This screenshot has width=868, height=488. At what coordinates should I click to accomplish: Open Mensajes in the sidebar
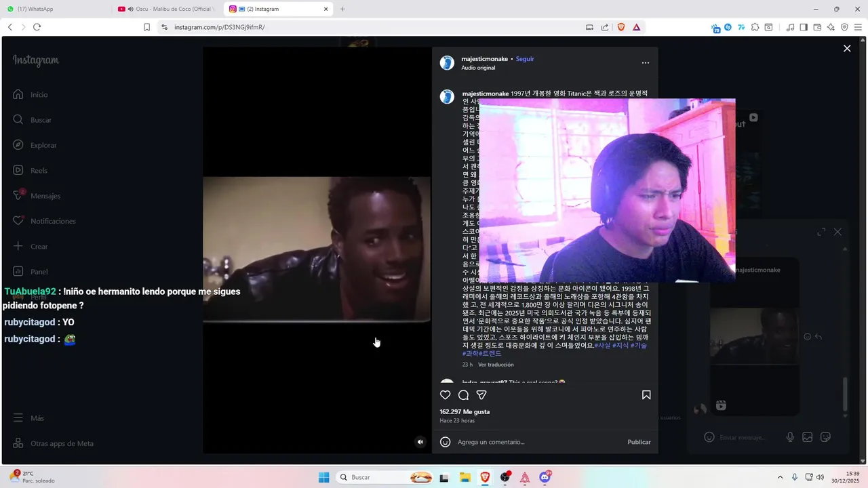click(x=37, y=196)
